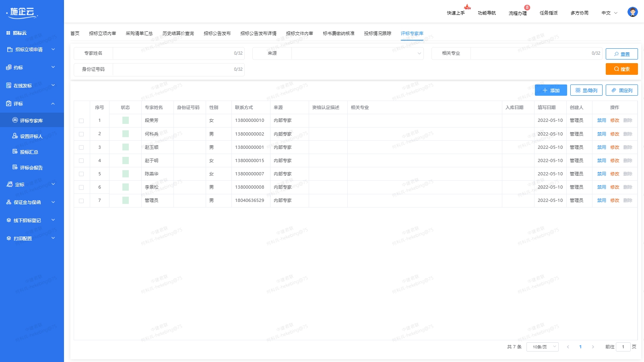Focus the 身份证号码 input field
Screen dimensions: 644x362
pyautogui.click(x=179, y=69)
